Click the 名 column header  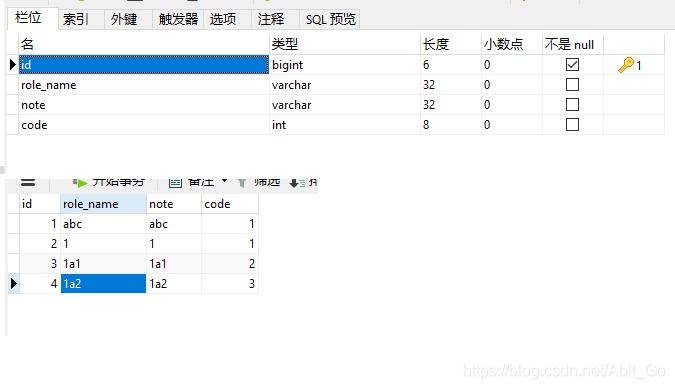pyautogui.click(x=144, y=44)
